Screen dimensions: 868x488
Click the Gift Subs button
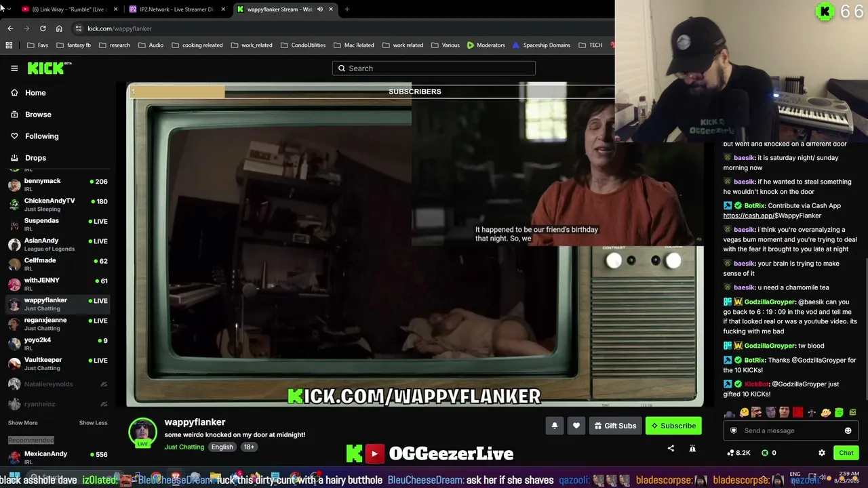(616, 426)
